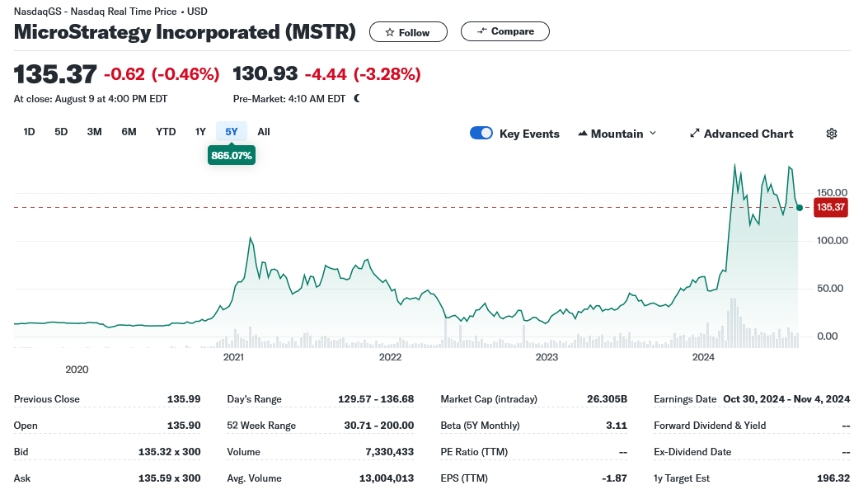Image resolution: width=868 pixels, height=499 pixels.
Task: Click the 50.00 price axis label
Action: [x=830, y=288]
